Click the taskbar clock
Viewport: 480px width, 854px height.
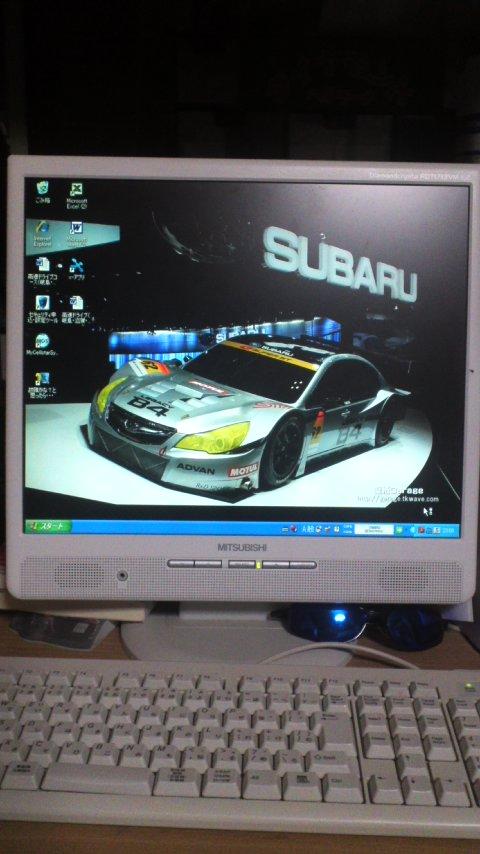tap(449, 530)
